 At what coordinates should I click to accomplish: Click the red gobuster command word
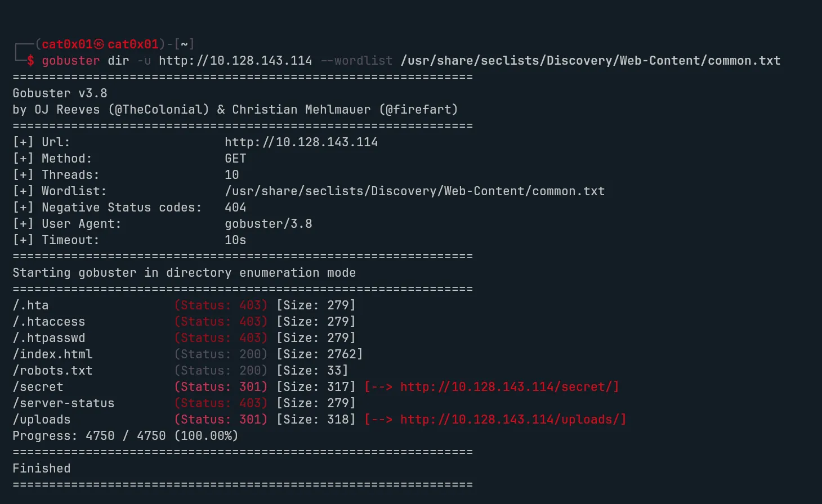pos(71,61)
